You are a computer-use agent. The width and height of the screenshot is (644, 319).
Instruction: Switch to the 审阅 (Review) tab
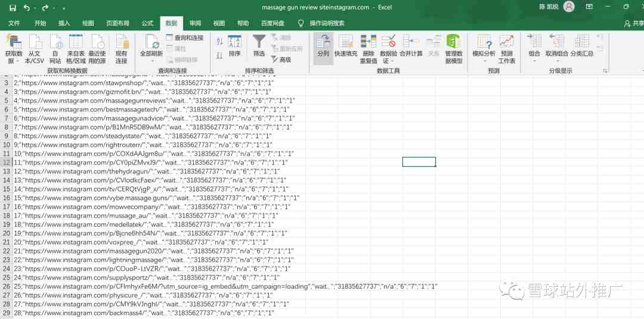[196, 23]
